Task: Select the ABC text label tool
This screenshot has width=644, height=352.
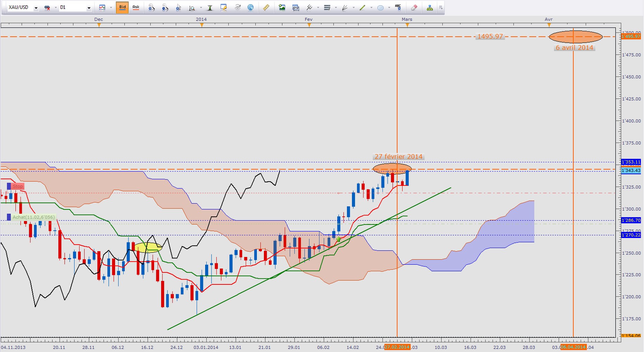Action: tap(398, 7)
